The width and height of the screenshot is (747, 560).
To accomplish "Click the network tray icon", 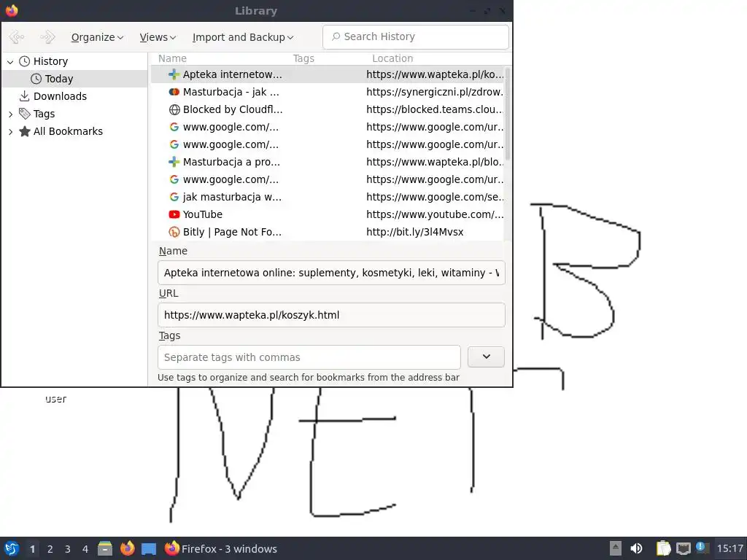I will (x=683, y=548).
